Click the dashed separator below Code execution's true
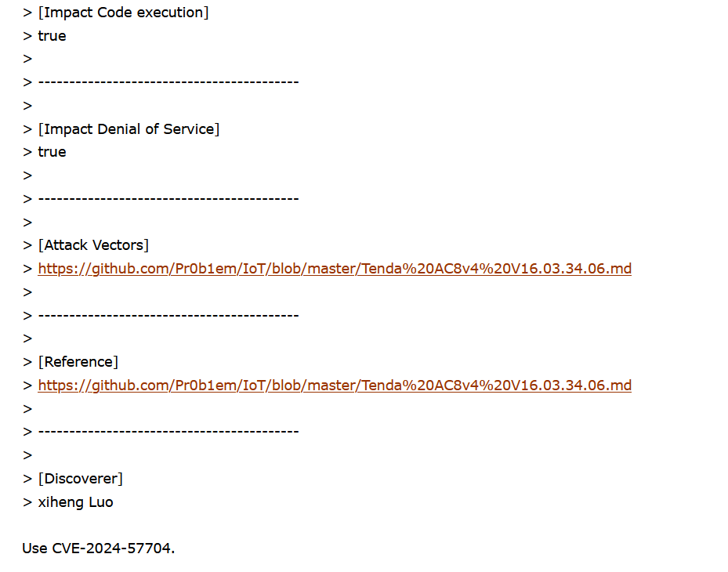728x572 pixels. click(168, 82)
